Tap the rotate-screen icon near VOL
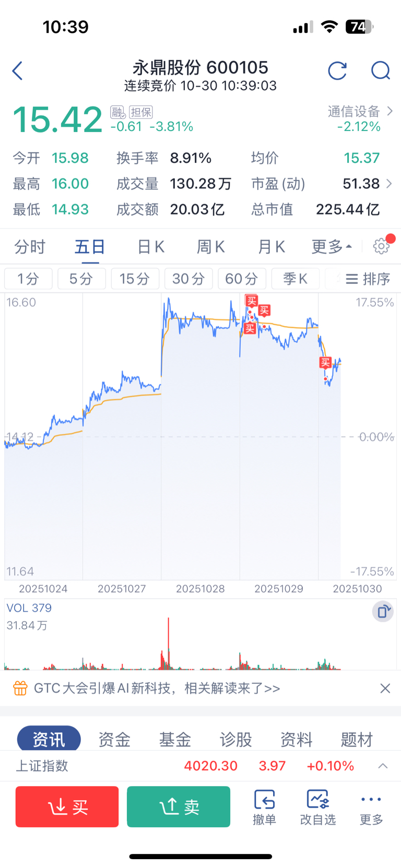The image size is (401, 868). pos(383,611)
